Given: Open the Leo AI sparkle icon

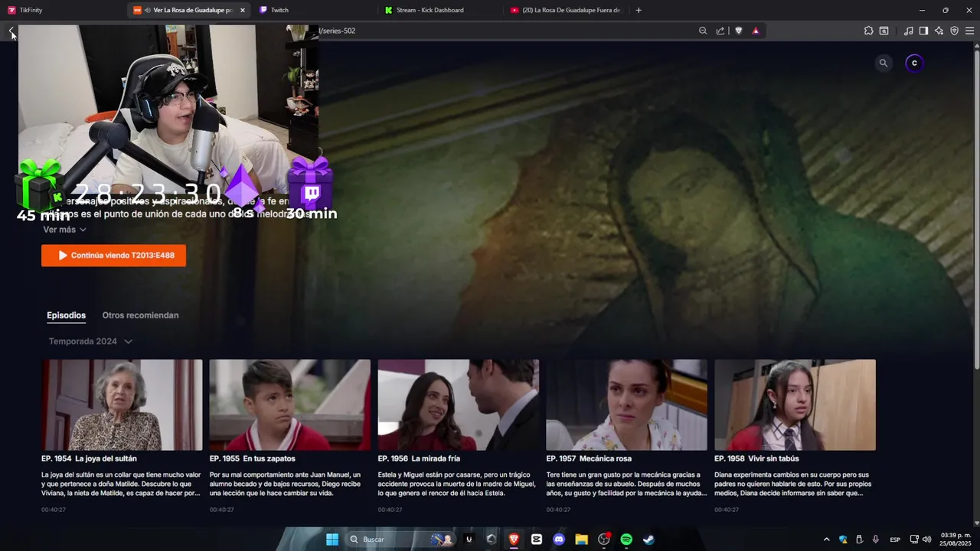Looking at the screenshot, I should pyautogui.click(x=939, y=31).
